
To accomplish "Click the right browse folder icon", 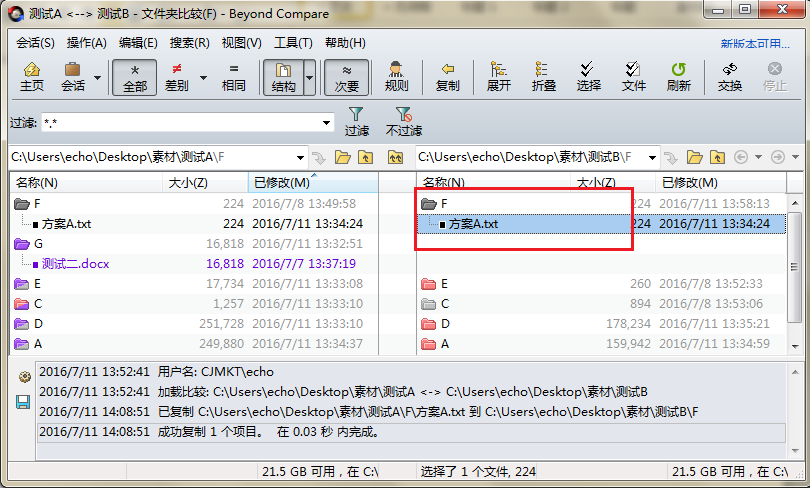I will click(694, 158).
